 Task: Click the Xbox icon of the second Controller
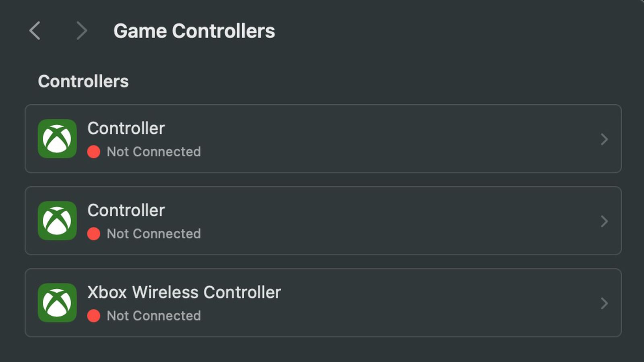click(x=57, y=221)
